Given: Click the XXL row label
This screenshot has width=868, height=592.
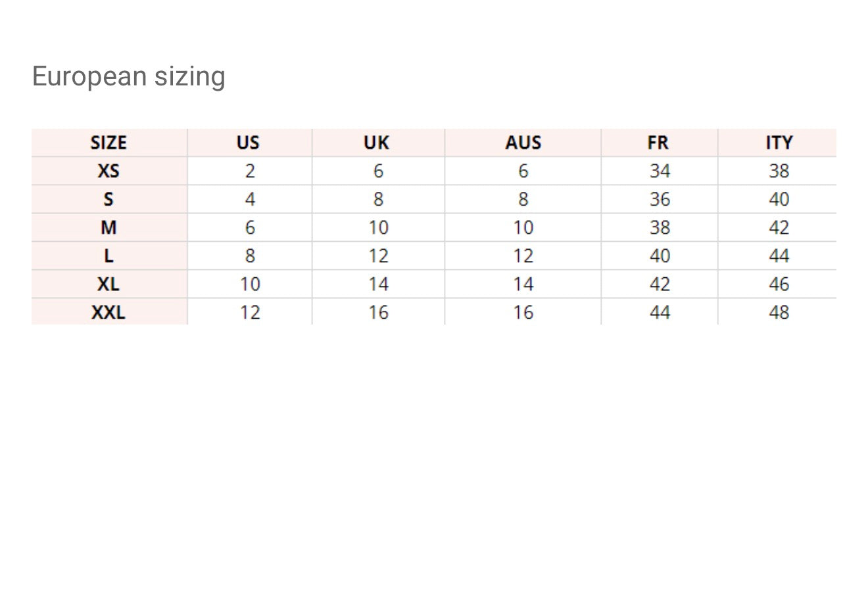Looking at the screenshot, I should click(x=108, y=312).
